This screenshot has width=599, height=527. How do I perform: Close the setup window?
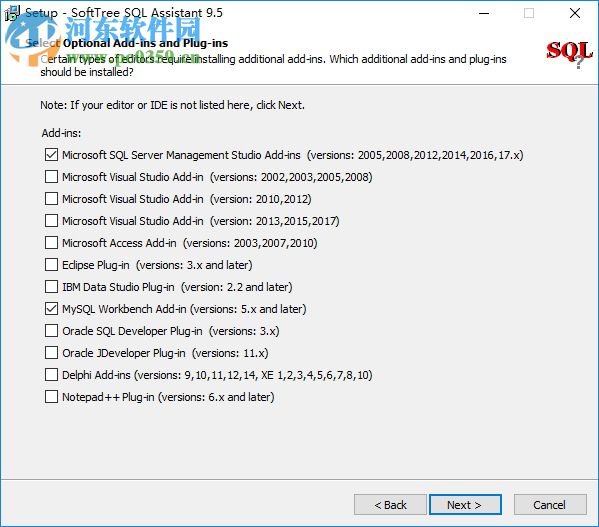(x=575, y=13)
